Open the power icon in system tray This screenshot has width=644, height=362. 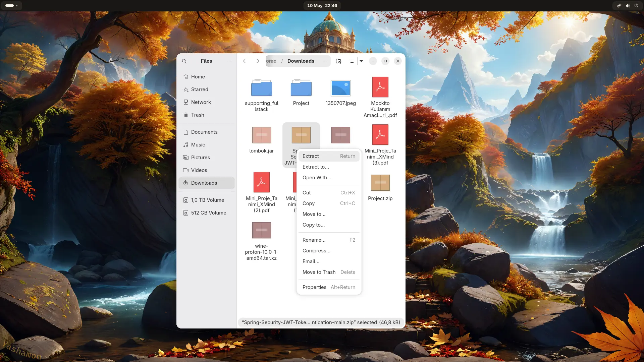click(636, 6)
